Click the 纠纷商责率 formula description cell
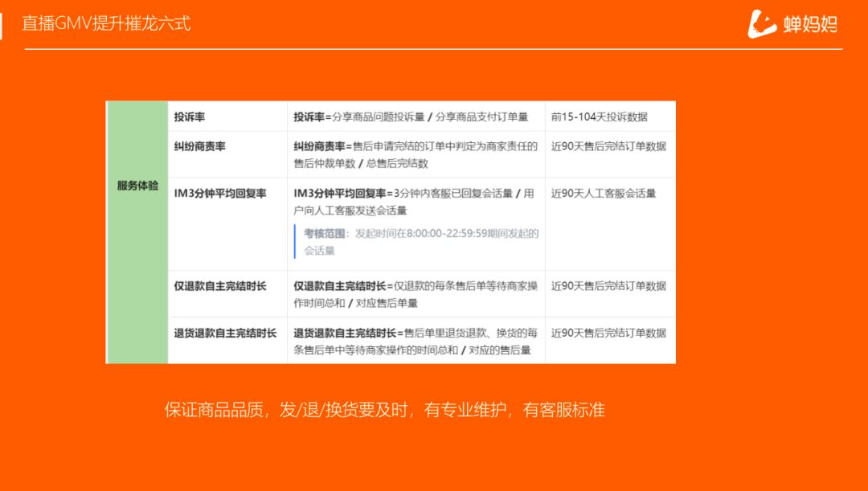 click(416, 154)
